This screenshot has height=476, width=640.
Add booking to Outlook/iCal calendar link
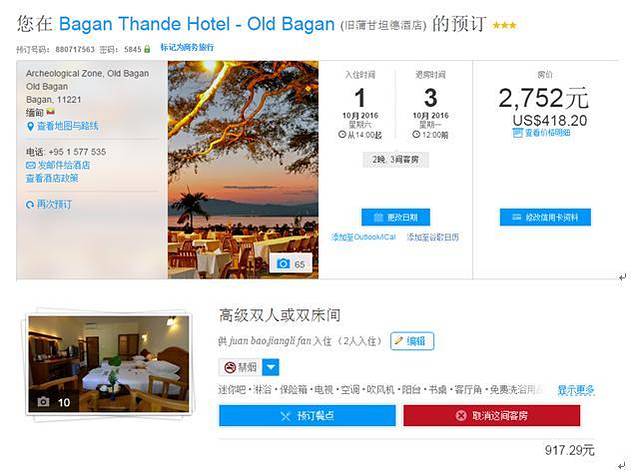pos(363,237)
